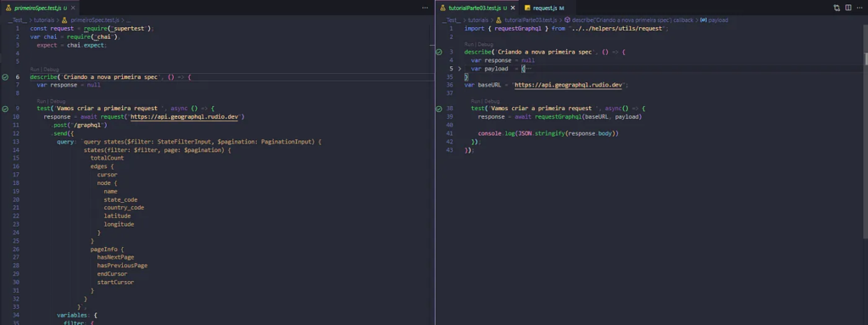Click Run above test line 38 in tutorialParte03
Viewport: 868px width, 325px height.
[475, 102]
